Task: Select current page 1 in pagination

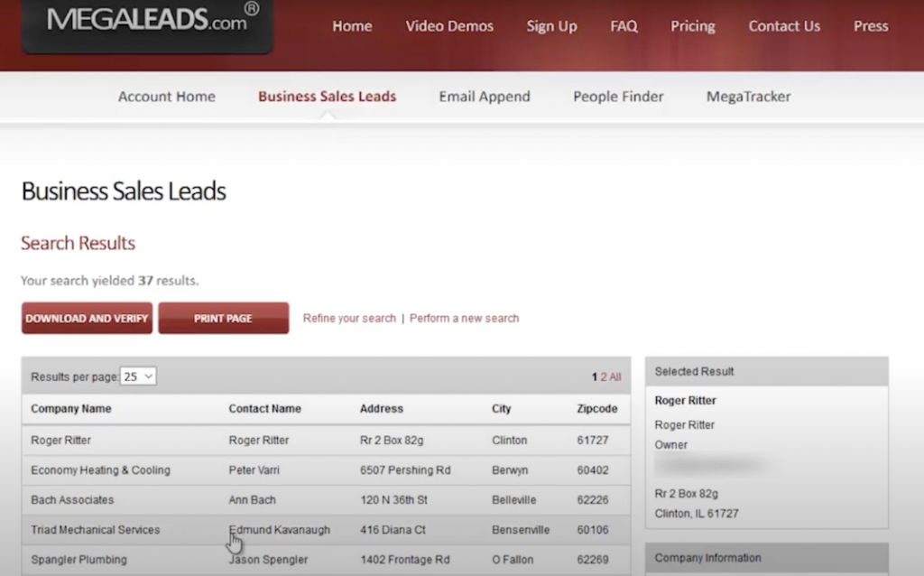Action: tap(595, 376)
